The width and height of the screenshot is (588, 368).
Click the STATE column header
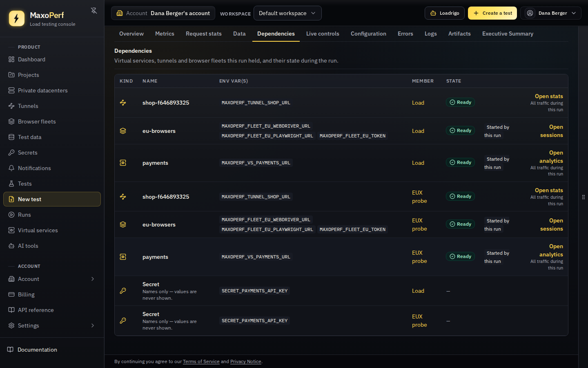click(454, 81)
